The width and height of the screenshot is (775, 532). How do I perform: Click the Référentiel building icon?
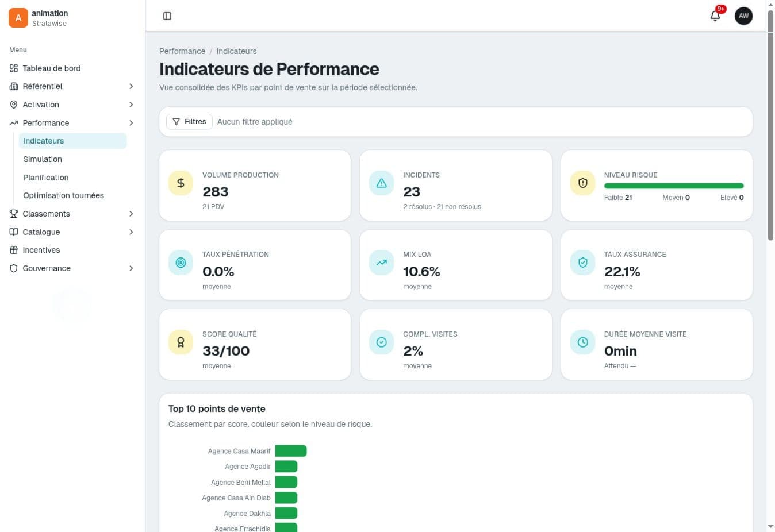(14, 86)
